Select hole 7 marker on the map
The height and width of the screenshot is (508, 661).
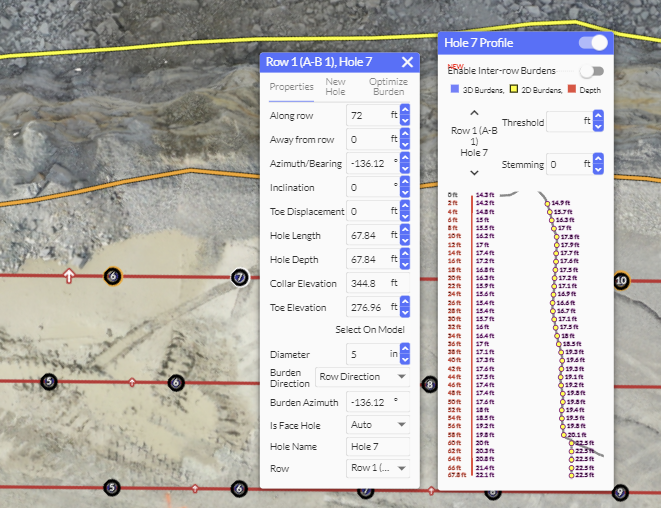(x=239, y=277)
